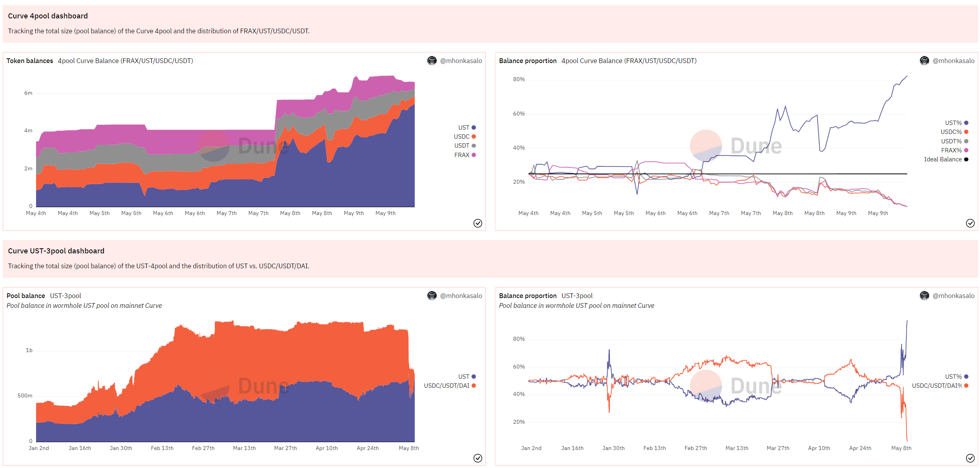This screenshot has height=468, width=980.
Task: Click author avatar on UST-3pool Balance proportion chart
Action: pyautogui.click(x=924, y=296)
